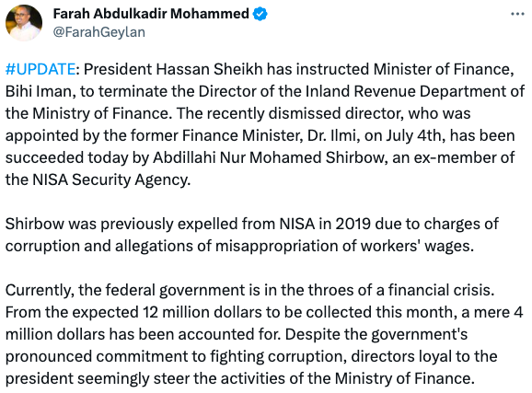
Task: Click the blue verified badge icon
Action: [260, 14]
